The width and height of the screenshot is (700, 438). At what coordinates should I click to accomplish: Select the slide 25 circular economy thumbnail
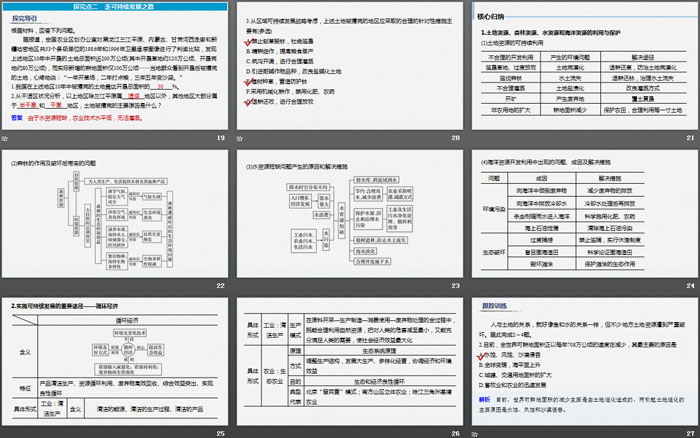pos(116,367)
